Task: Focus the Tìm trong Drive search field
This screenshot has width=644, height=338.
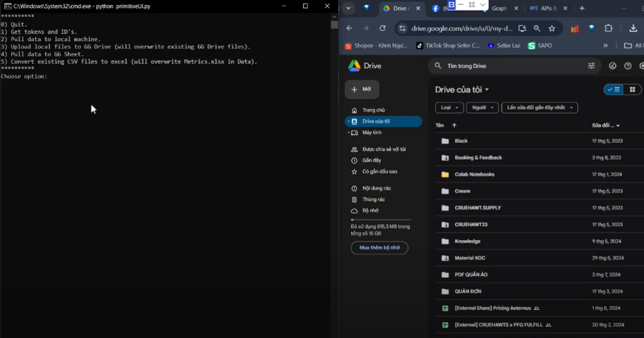Action: [514, 66]
